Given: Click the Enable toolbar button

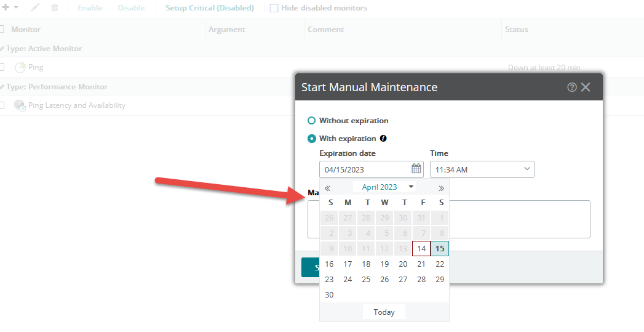Looking at the screenshot, I should [x=90, y=8].
